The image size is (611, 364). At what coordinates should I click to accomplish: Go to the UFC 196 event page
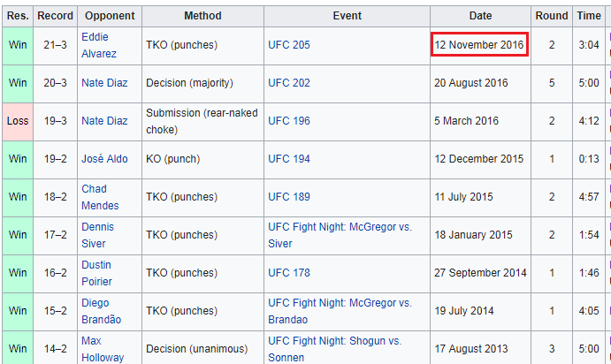(289, 121)
